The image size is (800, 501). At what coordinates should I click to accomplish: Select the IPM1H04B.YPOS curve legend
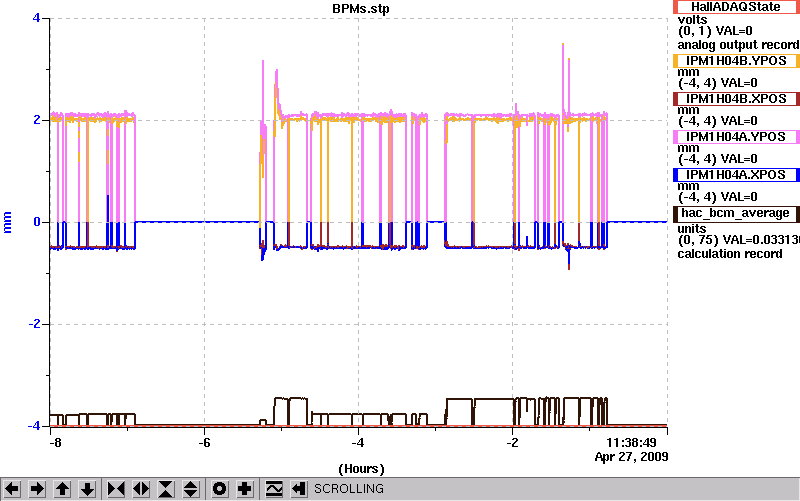click(736, 61)
